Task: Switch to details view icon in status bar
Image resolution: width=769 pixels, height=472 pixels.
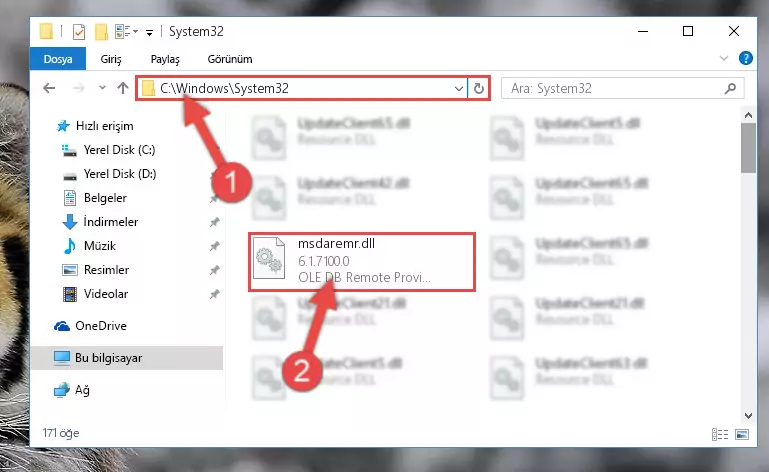Action: pyautogui.click(x=719, y=434)
